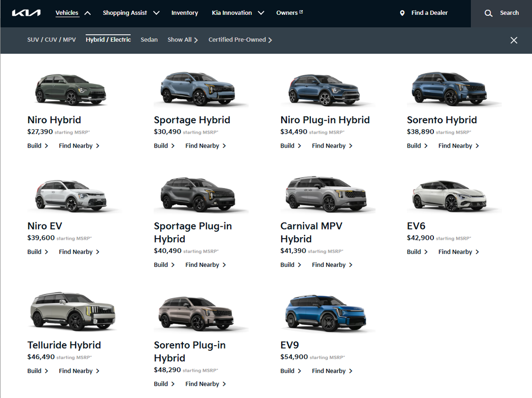Open the Inventory menu item
Screen dimensions: 532x398
point(184,13)
